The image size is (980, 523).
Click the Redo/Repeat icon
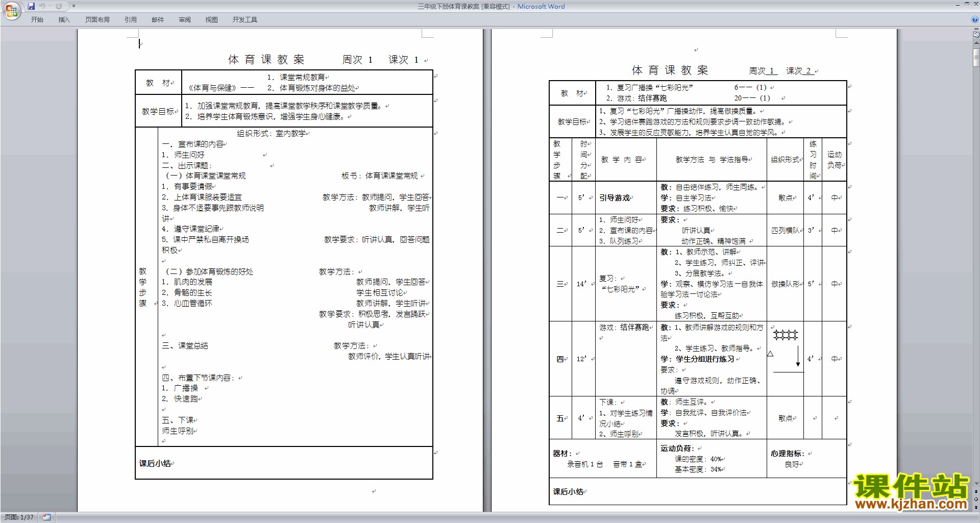pyautogui.click(x=59, y=6)
